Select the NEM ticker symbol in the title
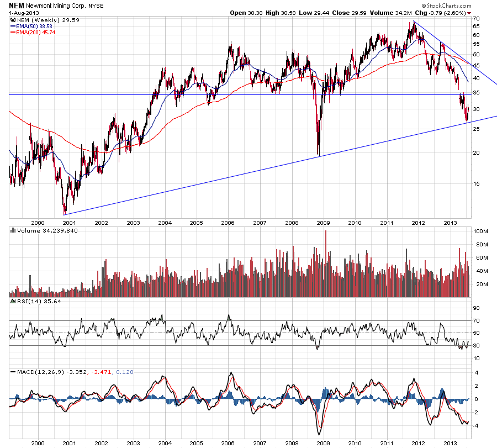This screenshot has height=448, width=497. pyautogui.click(x=17, y=6)
